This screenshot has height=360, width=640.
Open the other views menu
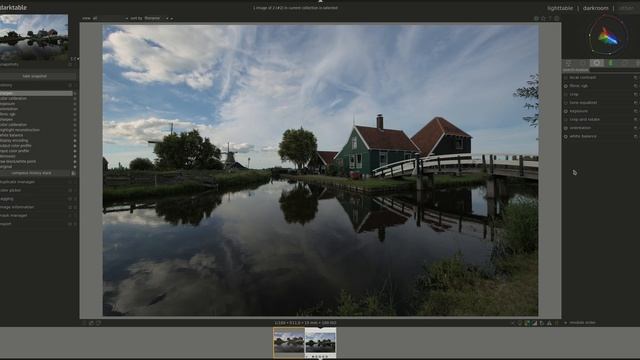(x=626, y=8)
